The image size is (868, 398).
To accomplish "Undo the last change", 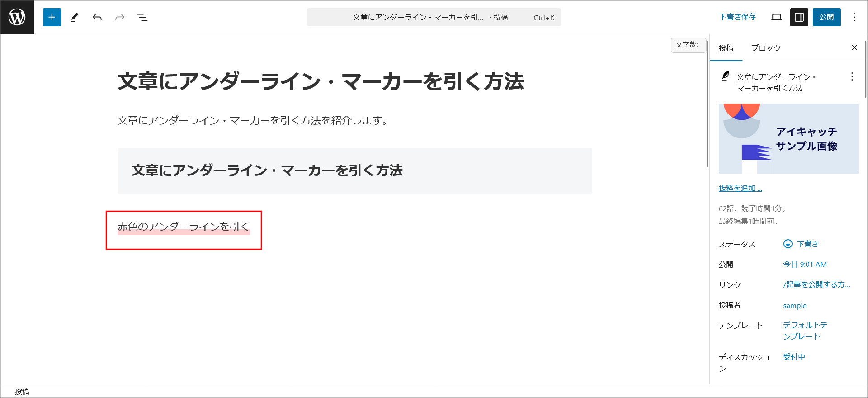I will click(97, 17).
